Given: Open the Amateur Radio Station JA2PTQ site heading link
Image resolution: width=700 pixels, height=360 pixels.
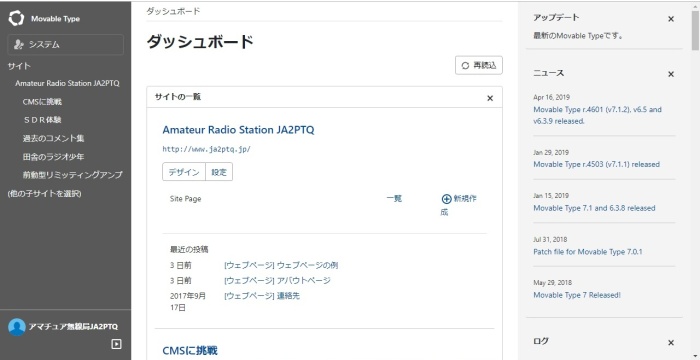Looking at the screenshot, I should (x=238, y=130).
